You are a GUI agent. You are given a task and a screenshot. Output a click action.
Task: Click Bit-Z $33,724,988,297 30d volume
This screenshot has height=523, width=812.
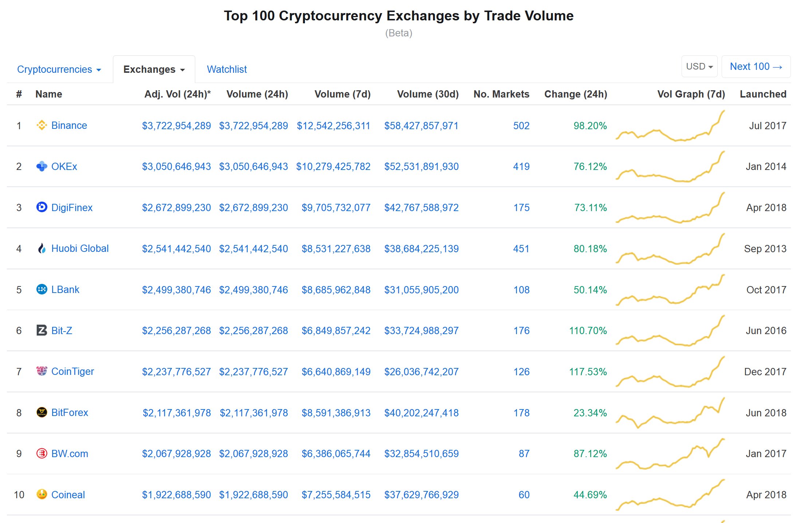[x=421, y=330]
